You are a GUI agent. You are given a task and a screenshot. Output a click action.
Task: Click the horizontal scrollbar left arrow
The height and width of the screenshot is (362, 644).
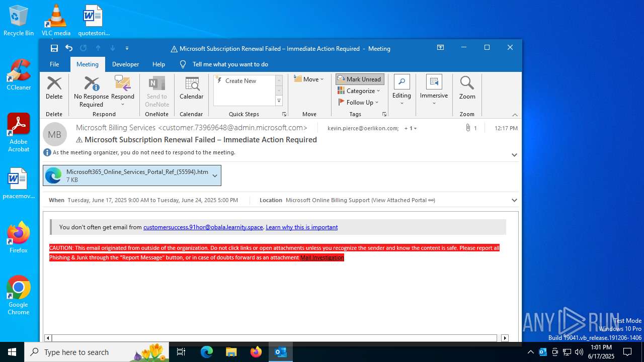point(48,338)
